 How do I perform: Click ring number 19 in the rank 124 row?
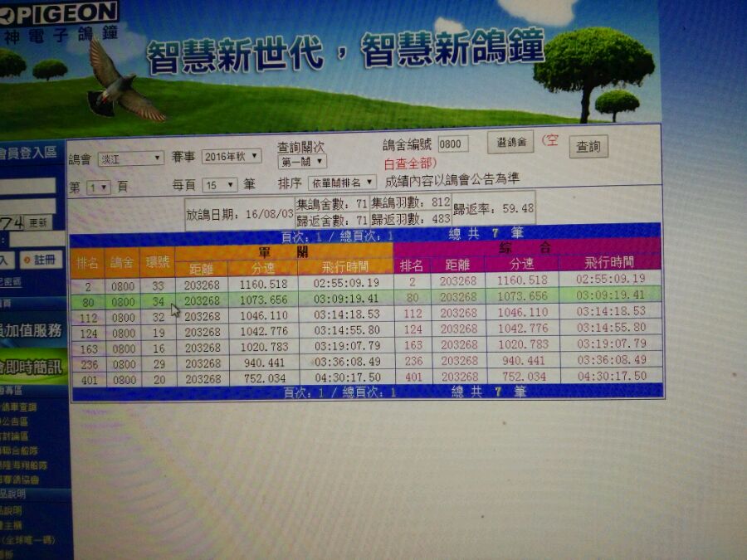(159, 333)
